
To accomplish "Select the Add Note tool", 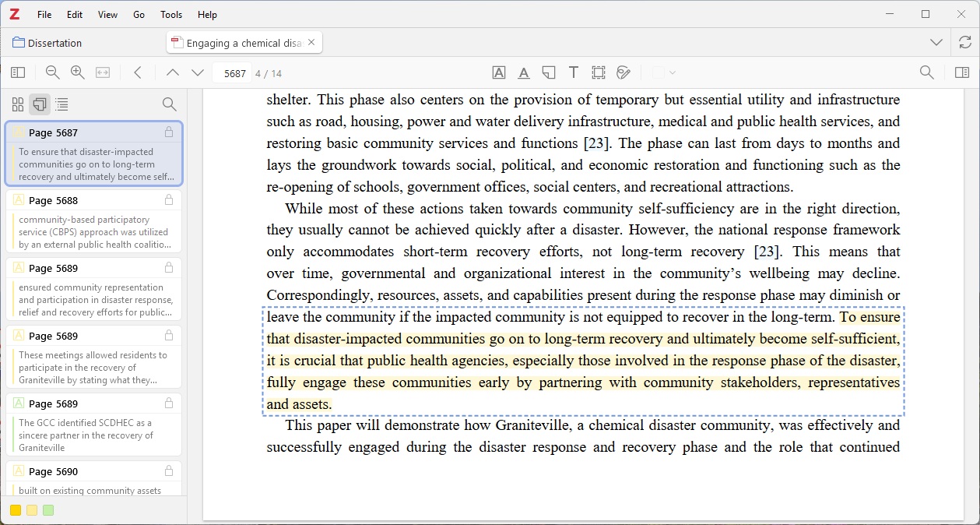I will 549,72.
